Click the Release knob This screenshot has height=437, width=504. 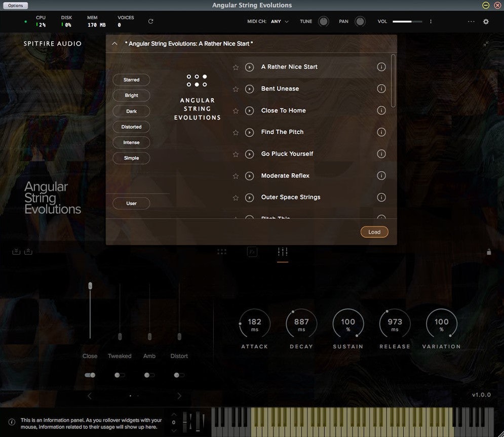395,324
